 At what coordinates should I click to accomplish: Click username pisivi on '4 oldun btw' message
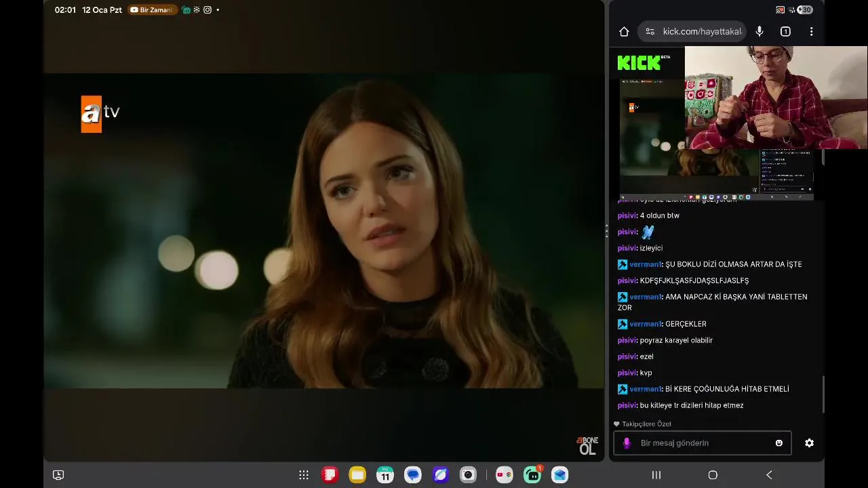(627, 216)
